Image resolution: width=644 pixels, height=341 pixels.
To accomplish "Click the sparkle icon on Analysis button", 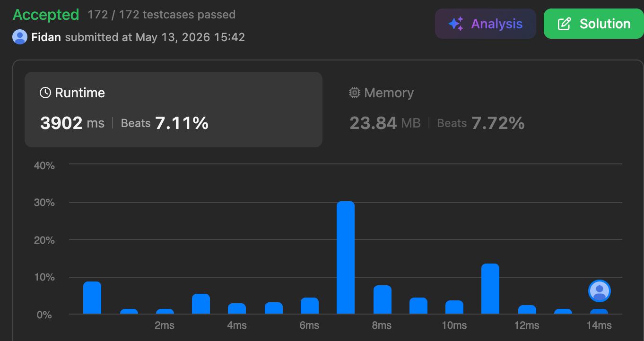I will click(x=456, y=24).
